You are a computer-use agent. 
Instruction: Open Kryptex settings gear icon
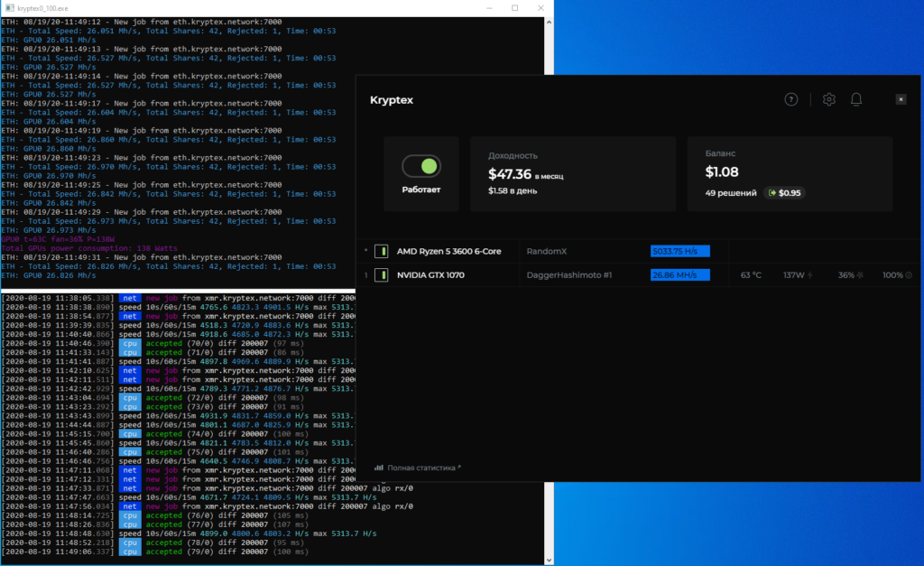829,99
